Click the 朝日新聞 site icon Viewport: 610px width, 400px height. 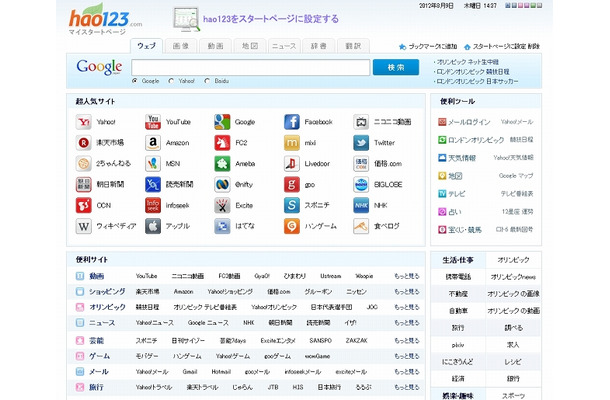pyautogui.click(x=83, y=184)
